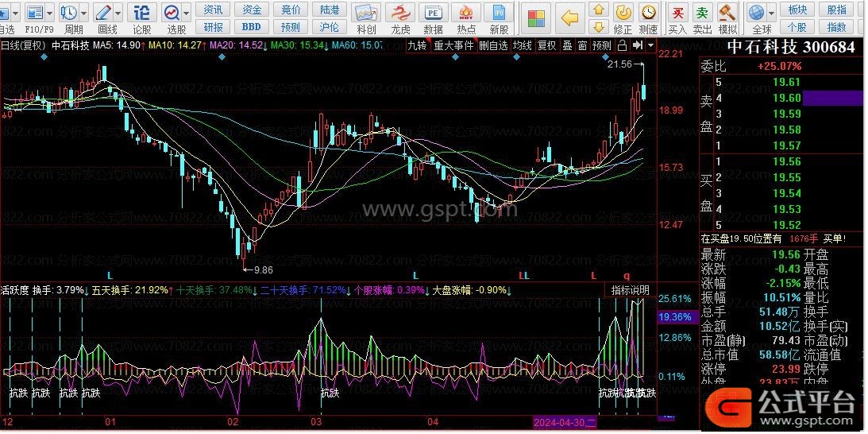The height and width of the screenshot is (434, 868).
Task: Click the 资金 funds button
Action: [252, 10]
